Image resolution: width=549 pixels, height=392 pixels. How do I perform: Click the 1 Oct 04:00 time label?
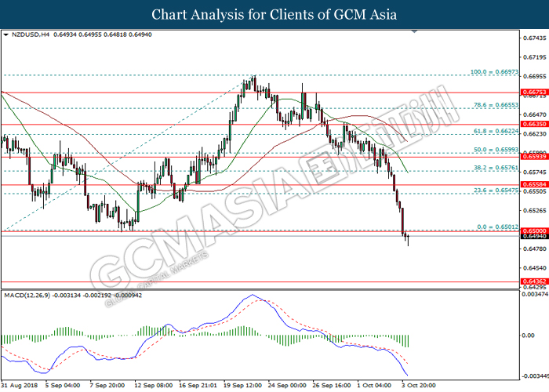pyautogui.click(x=374, y=386)
